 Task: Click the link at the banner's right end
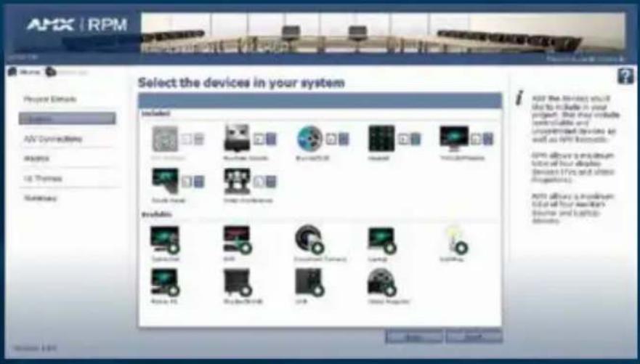[x=586, y=59]
